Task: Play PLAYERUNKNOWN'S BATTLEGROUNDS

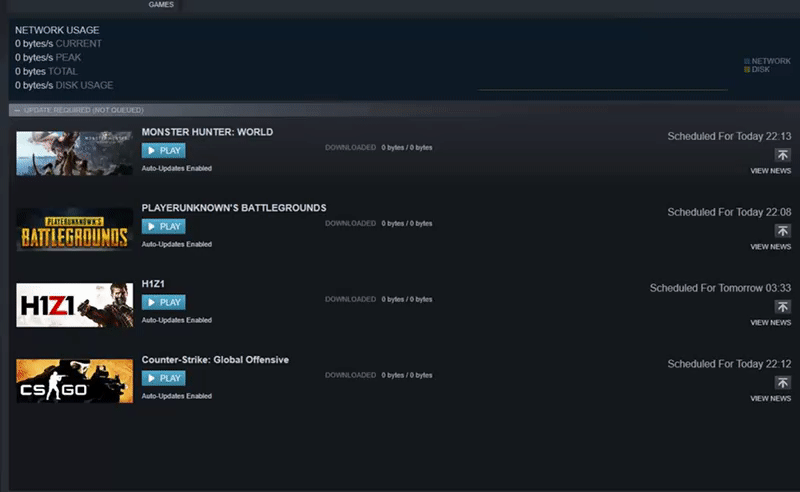Action: point(164,227)
